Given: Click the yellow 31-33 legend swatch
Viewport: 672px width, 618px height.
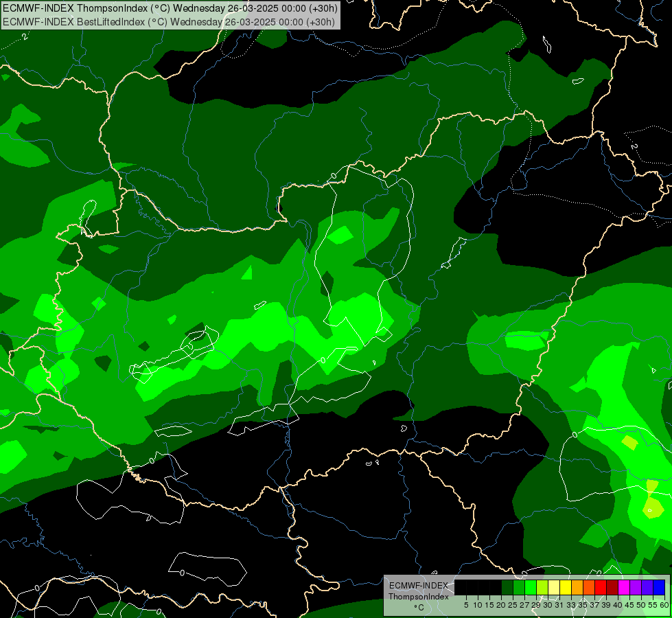Looking at the screenshot, I should coord(566,587).
